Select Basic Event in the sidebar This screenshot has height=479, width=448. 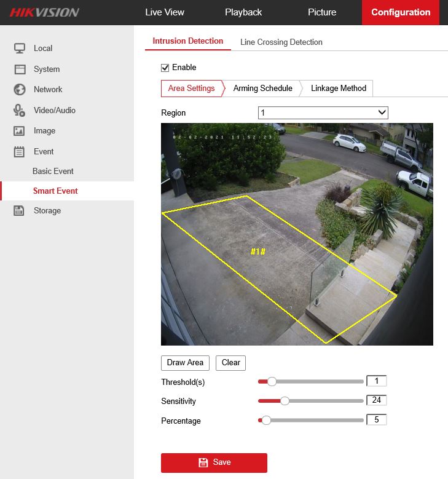(53, 171)
